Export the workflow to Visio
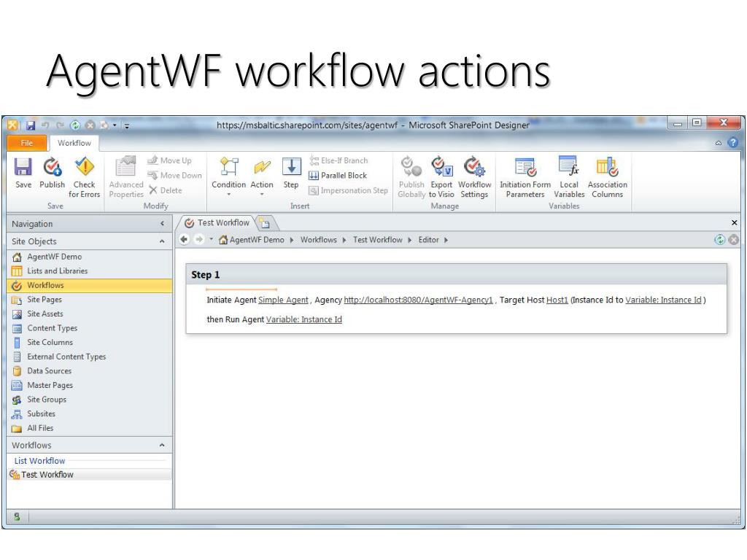The width and height of the screenshot is (747, 560). click(x=441, y=177)
